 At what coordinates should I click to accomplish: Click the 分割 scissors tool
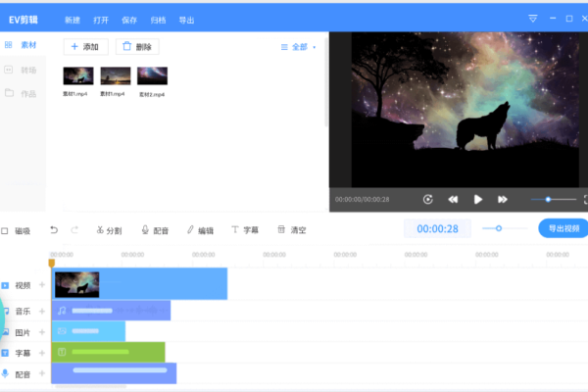click(109, 230)
